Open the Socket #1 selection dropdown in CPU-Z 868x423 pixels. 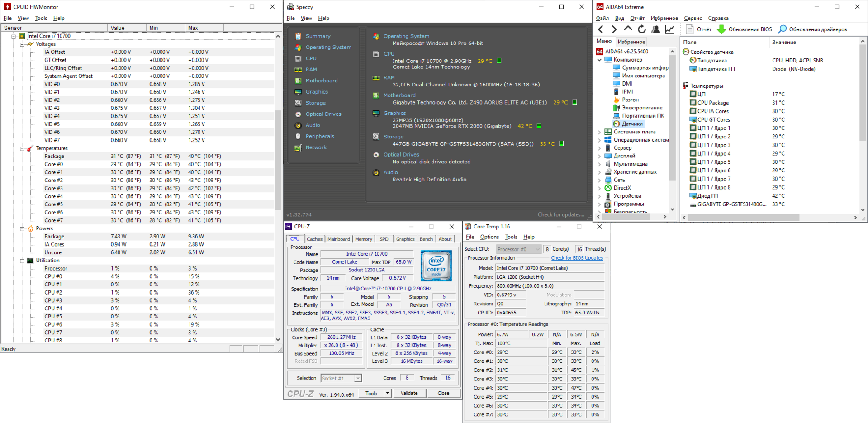pyautogui.click(x=341, y=378)
